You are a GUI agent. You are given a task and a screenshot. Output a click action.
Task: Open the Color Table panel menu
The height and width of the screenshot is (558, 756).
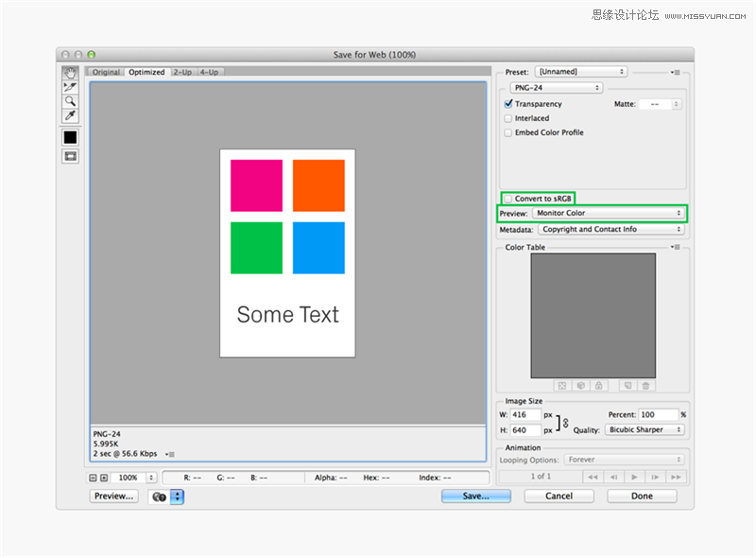[676, 247]
